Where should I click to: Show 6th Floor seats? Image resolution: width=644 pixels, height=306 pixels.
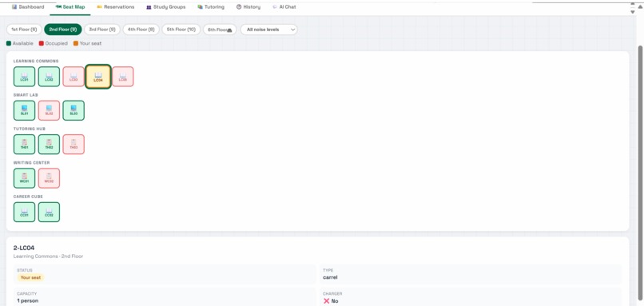tap(220, 30)
